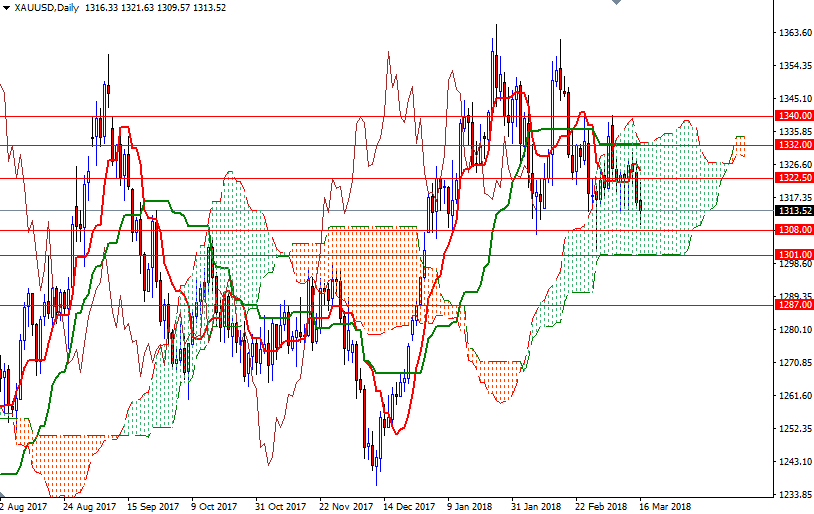Click the current price label 1313.52

[x=794, y=210]
